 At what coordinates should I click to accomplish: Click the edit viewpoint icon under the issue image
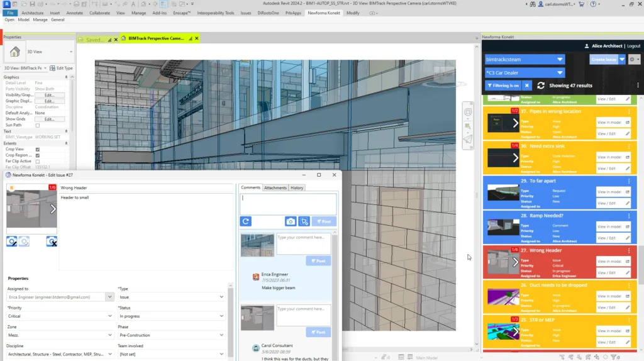[12, 242]
